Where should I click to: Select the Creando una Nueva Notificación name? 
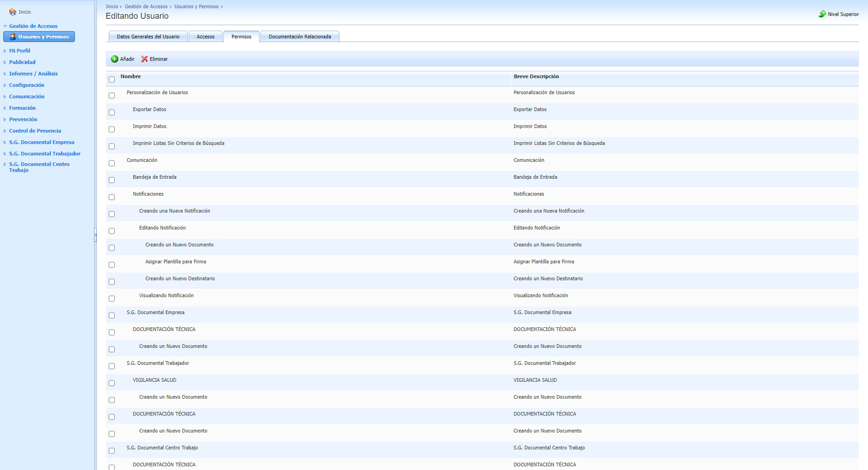coord(175,211)
